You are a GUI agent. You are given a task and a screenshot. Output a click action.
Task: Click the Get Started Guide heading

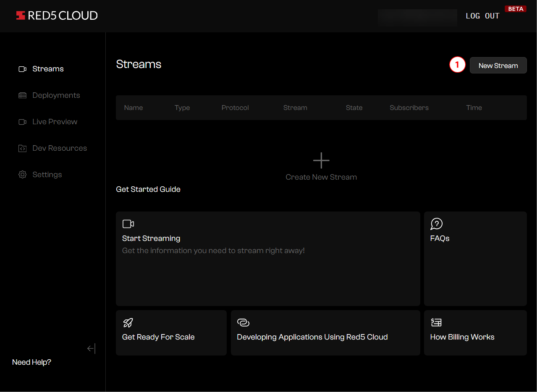click(x=148, y=189)
